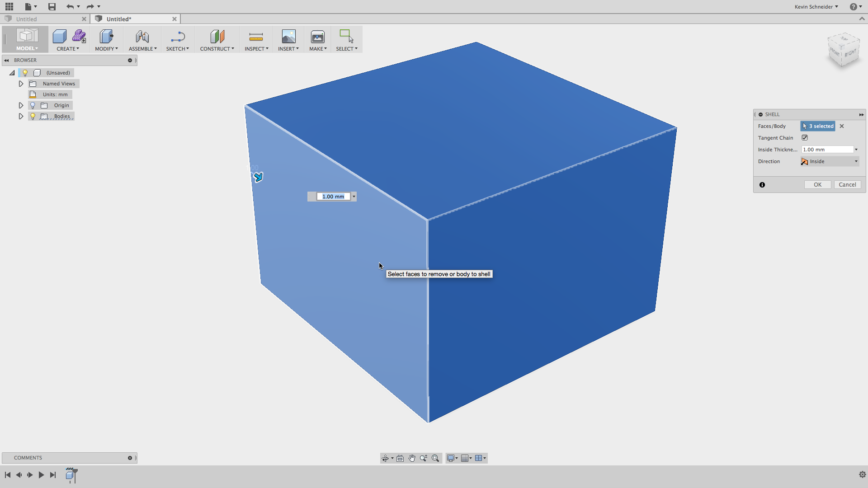Expand the Named Views tree node
Image resolution: width=868 pixels, height=488 pixels.
click(x=21, y=84)
